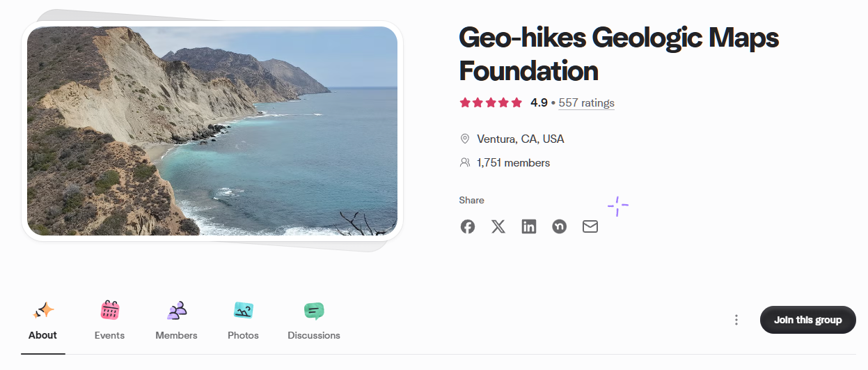Screen dimensions: 868x370
Task: Share group on X
Action: pyautogui.click(x=498, y=226)
